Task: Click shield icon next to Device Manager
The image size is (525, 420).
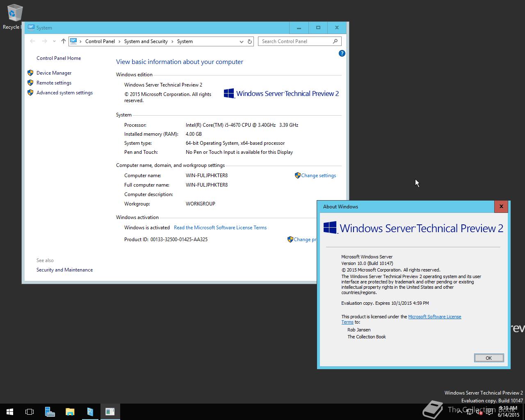Action: 30,73
